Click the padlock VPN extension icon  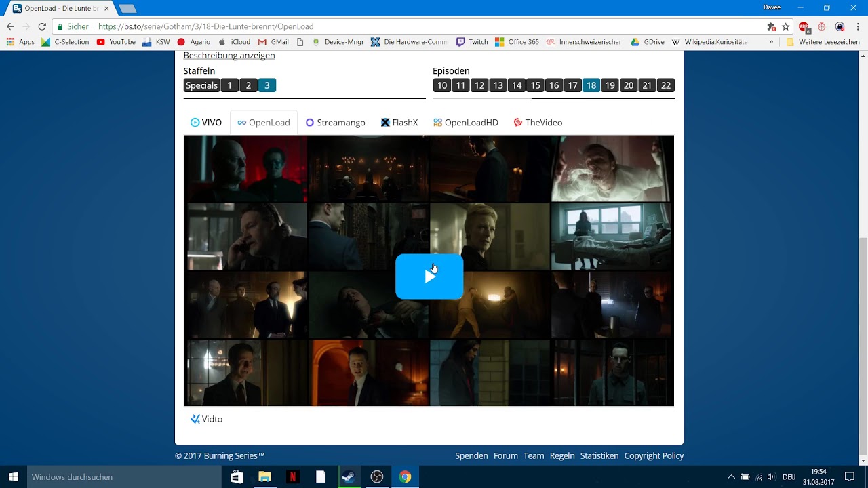coord(840,26)
